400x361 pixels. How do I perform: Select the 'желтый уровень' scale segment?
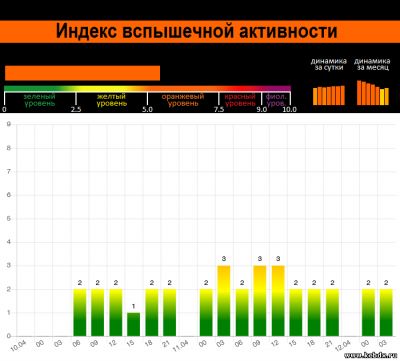(112, 100)
